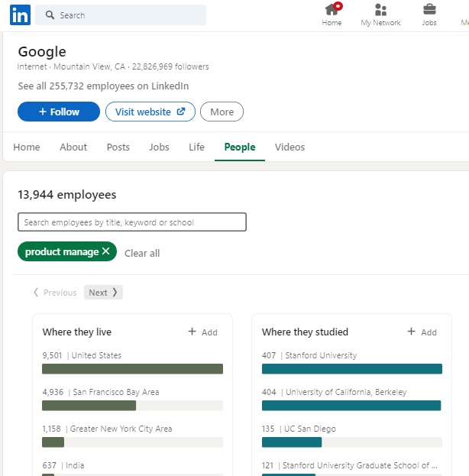The width and height of the screenshot is (469, 476).
Task: Open See all 255,732 employees link
Action: tap(103, 86)
